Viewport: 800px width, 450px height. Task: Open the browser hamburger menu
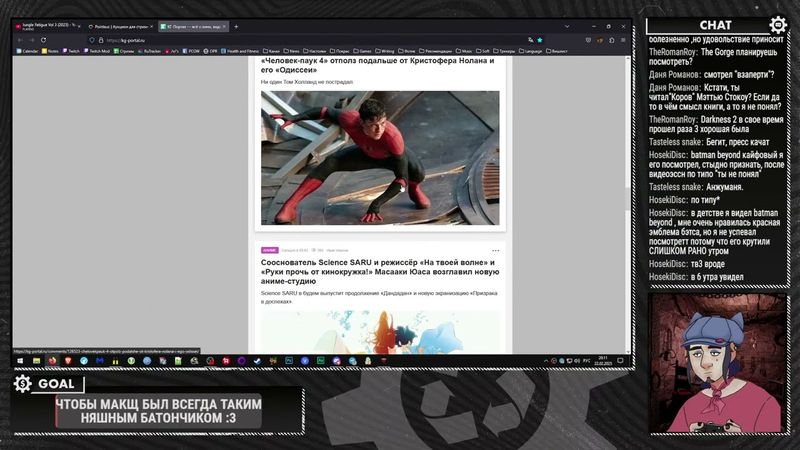click(623, 40)
